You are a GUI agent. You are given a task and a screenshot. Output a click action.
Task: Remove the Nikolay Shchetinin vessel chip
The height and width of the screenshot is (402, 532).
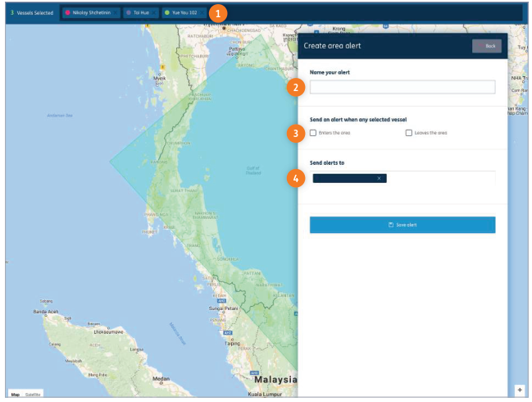(x=116, y=13)
